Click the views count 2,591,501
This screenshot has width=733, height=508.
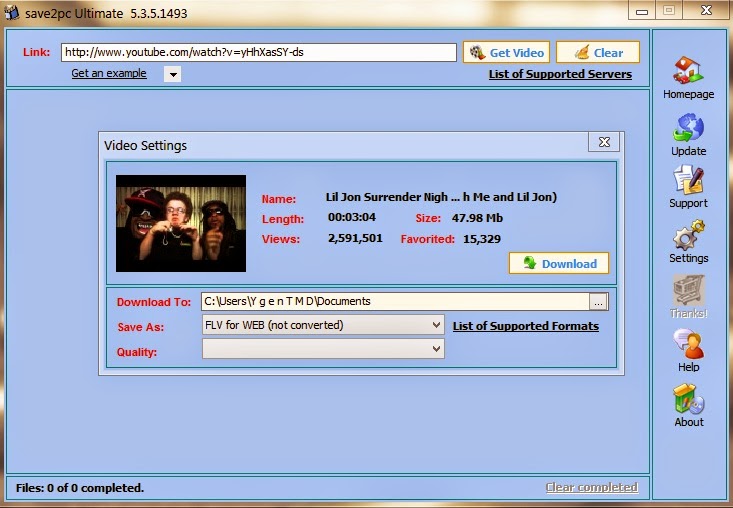pos(355,238)
